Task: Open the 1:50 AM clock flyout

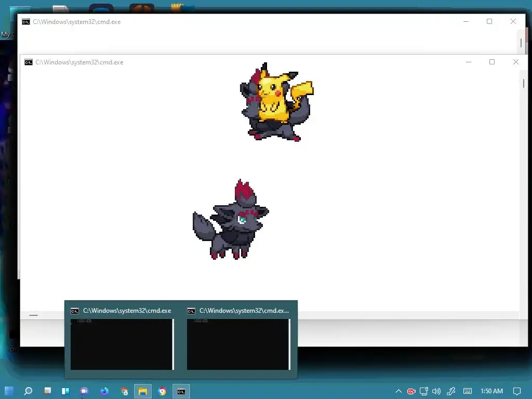Action: 491,391
